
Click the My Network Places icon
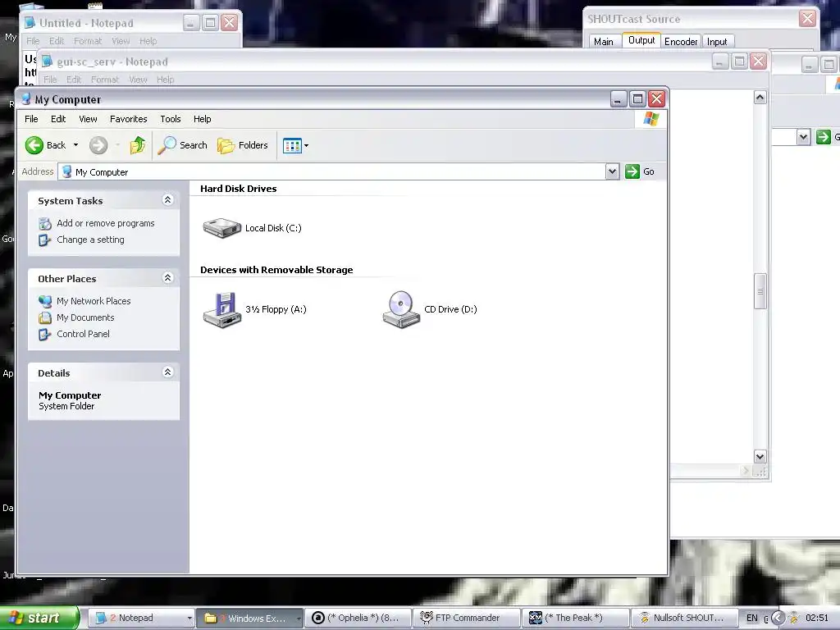[x=45, y=302]
